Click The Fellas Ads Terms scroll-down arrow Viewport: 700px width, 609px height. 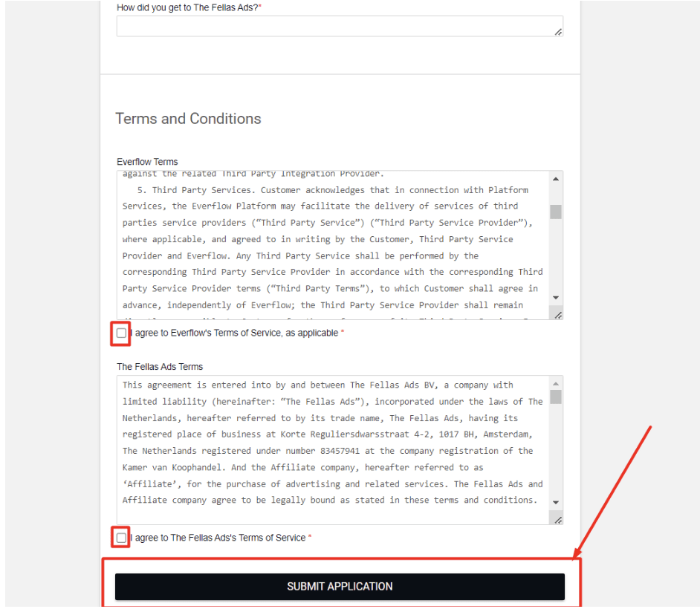pos(556,503)
